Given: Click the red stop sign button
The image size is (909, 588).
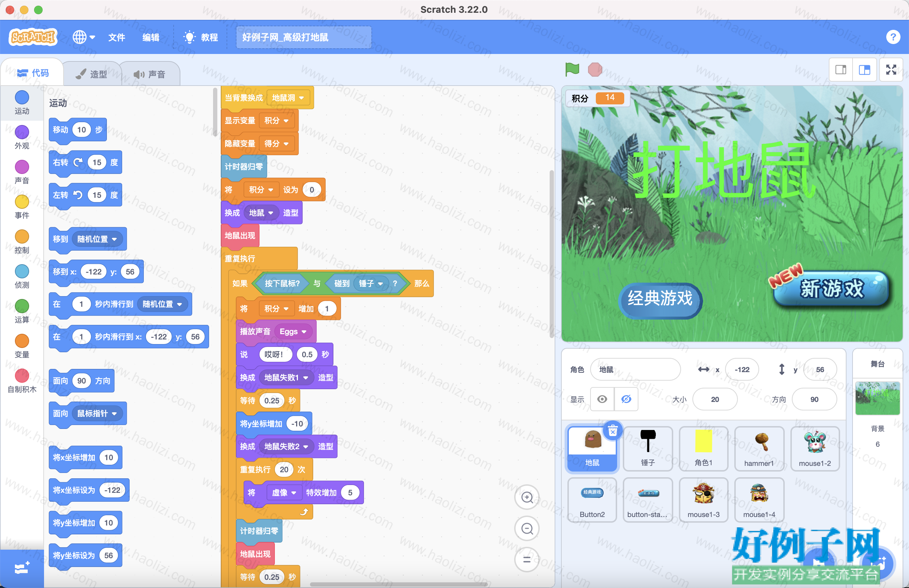Looking at the screenshot, I should click(595, 70).
